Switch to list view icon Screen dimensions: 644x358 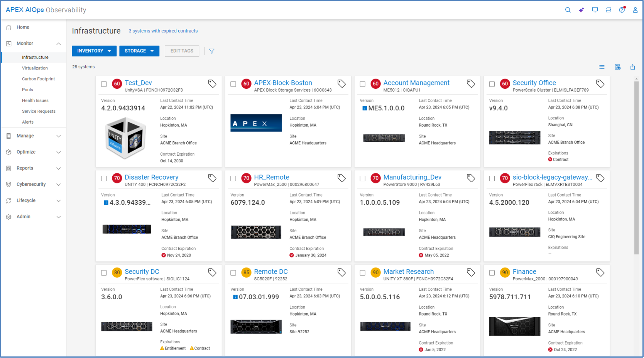[x=602, y=67]
